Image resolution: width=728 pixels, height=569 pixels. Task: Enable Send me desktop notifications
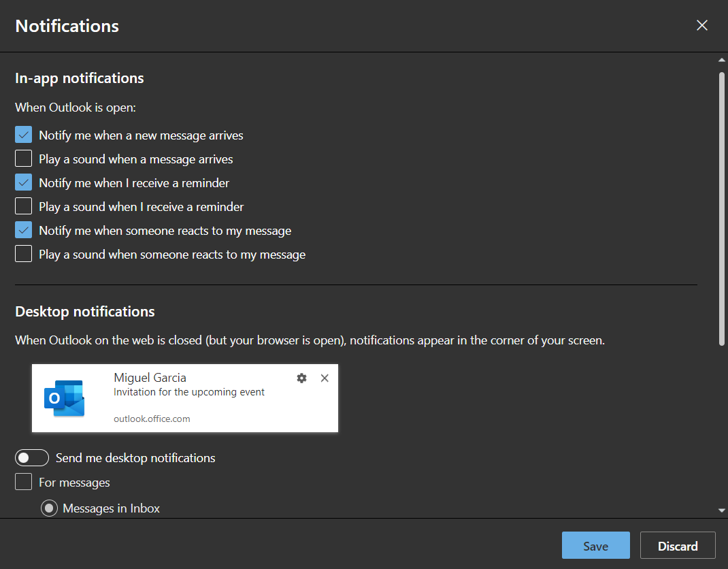click(32, 457)
